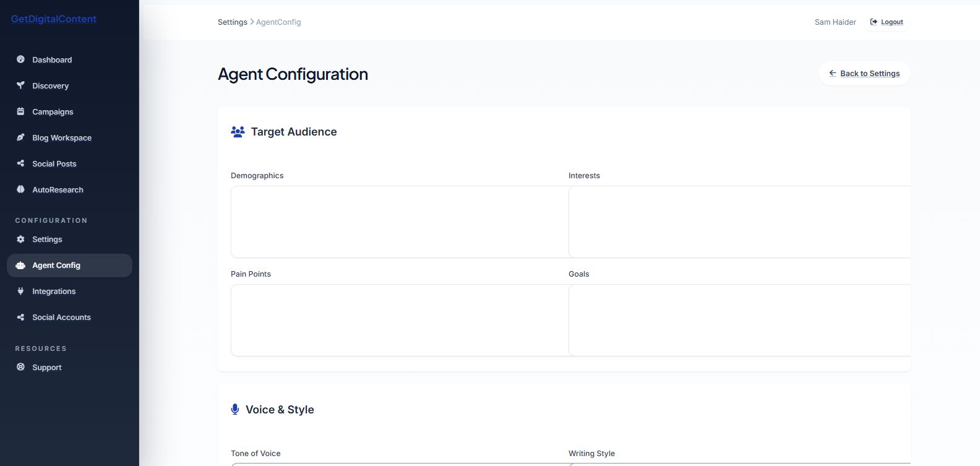Viewport: 980px width, 466px height.
Task: Click the Discovery sprout icon
Action: click(20, 85)
